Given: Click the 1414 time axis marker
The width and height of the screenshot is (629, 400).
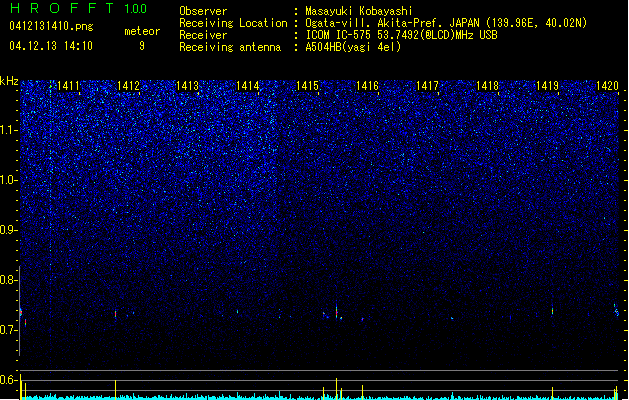Looking at the screenshot, I should pyautogui.click(x=248, y=86).
